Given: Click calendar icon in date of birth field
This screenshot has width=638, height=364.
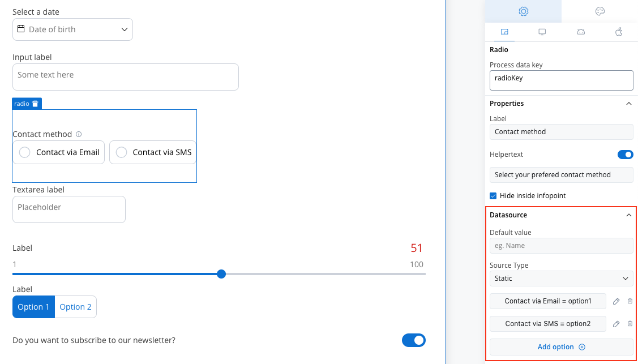Looking at the screenshot, I should point(21,29).
